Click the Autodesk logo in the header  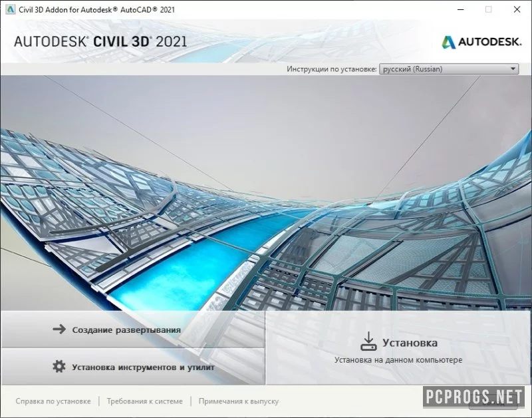coord(481,42)
